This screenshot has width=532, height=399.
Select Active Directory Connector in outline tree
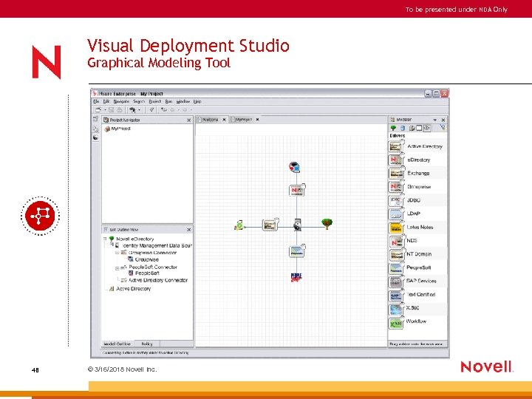[x=158, y=280]
